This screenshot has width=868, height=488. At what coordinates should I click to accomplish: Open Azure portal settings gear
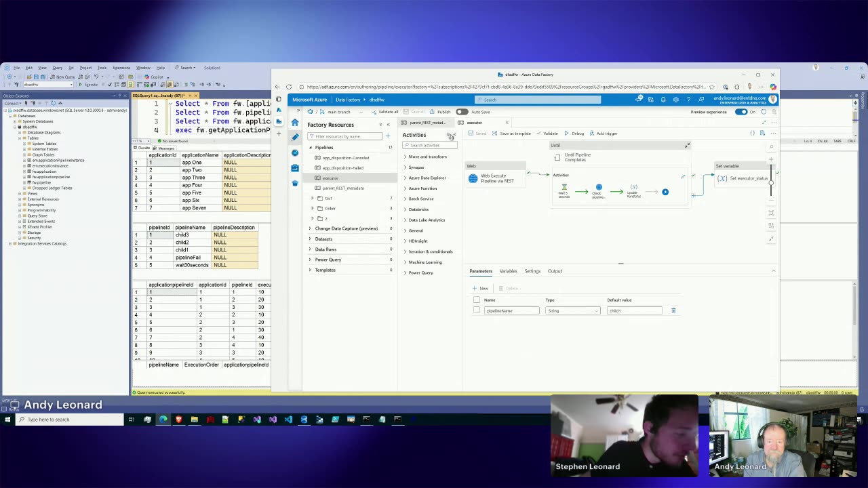[675, 100]
